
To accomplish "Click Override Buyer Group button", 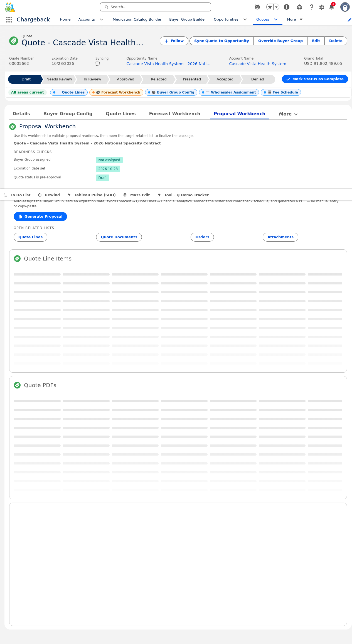I will tap(280, 41).
